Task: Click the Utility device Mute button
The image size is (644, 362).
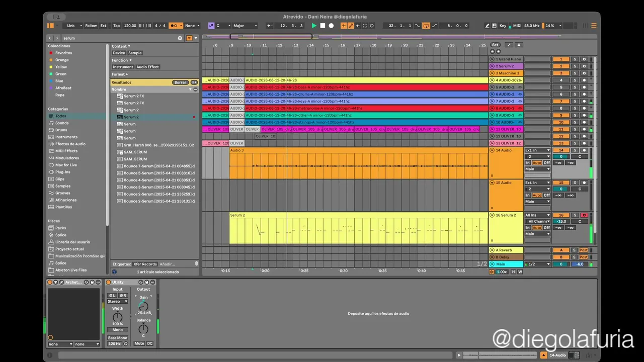Action: [139, 343]
